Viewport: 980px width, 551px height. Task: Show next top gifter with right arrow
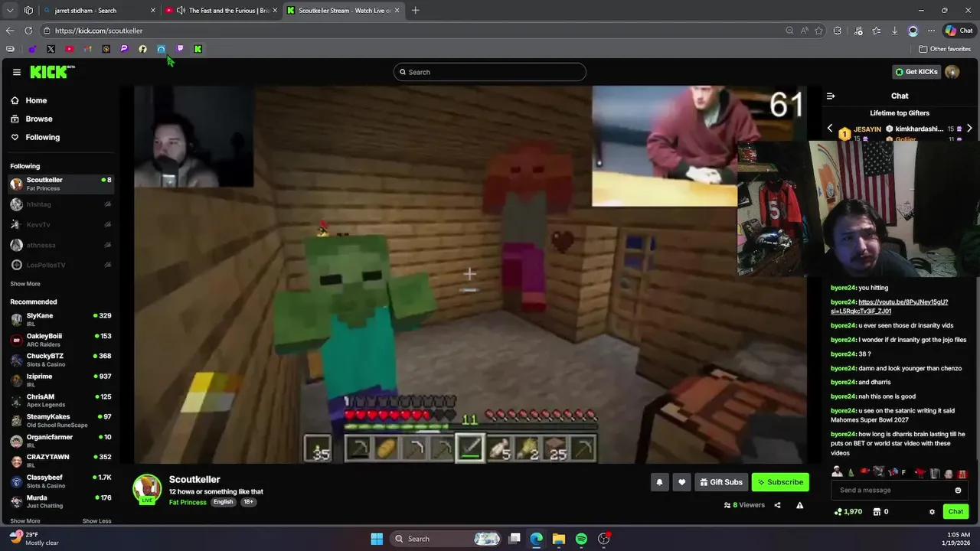pyautogui.click(x=969, y=129)
